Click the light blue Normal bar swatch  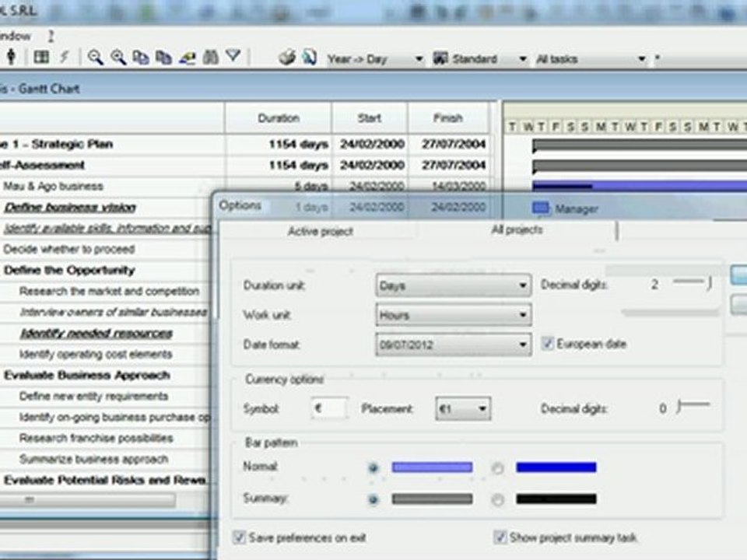(x=432, y=467)
